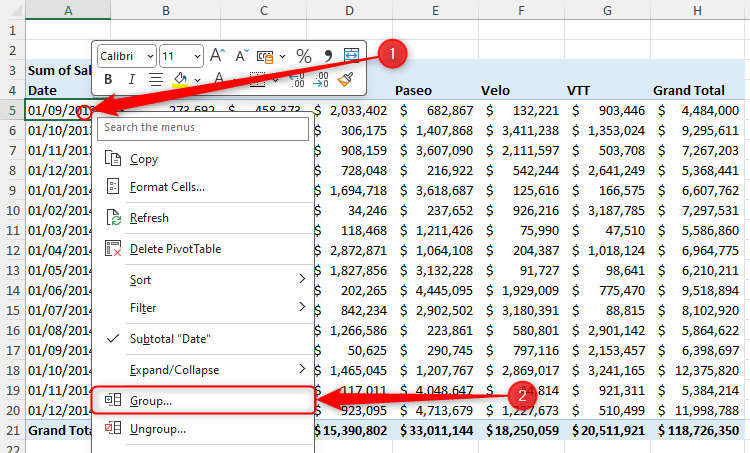
Task: Click cell showing 3,411,238
Action: (x=521, y=131)
